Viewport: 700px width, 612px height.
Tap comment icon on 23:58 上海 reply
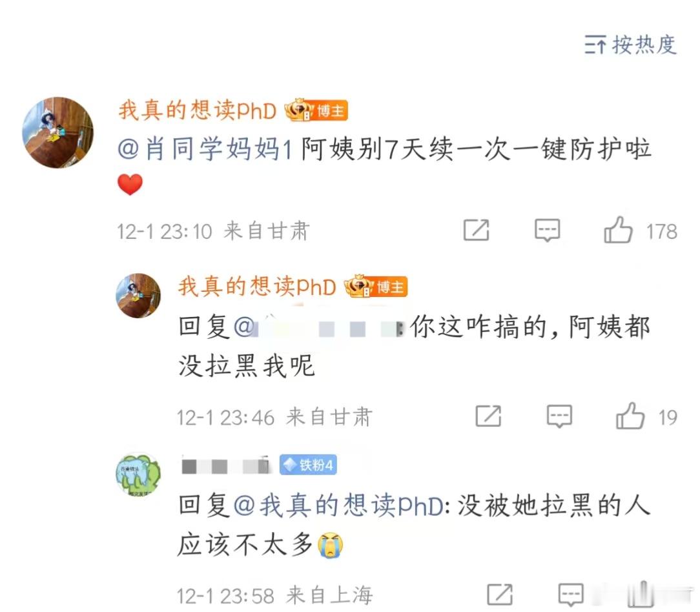click(571, 594)
